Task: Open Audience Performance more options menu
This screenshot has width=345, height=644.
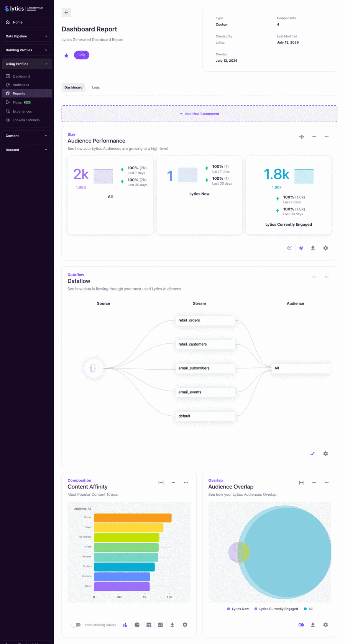Action: 327,137
